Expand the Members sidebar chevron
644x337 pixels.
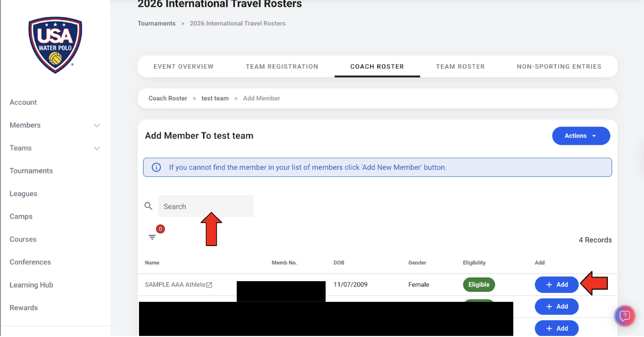[x=97, y=125]
